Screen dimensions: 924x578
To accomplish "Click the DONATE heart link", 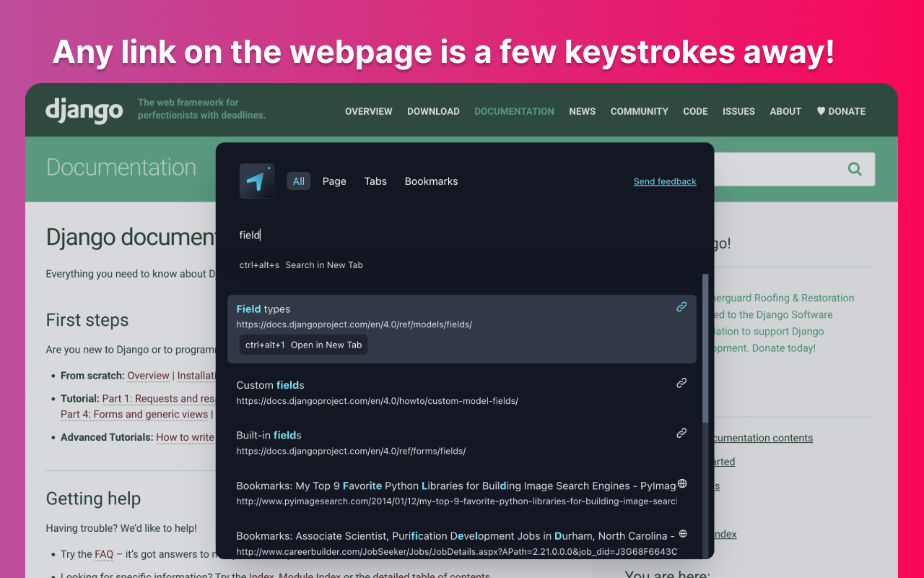I will (841, 111).
